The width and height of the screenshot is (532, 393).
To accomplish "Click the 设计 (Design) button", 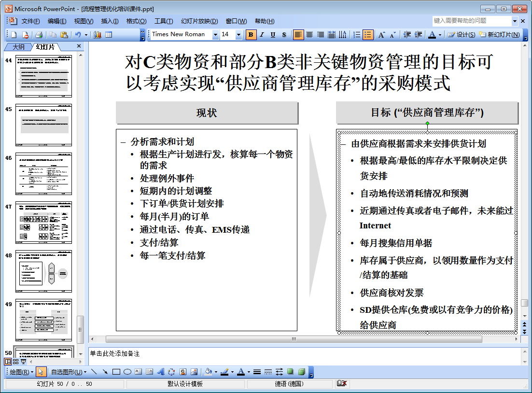I will 461,35.
